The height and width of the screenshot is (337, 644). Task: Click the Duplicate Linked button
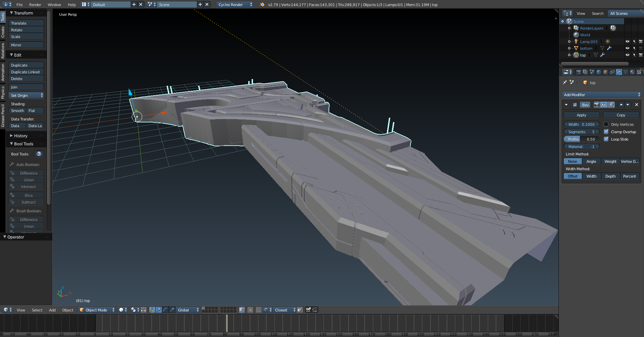(26, 72)
